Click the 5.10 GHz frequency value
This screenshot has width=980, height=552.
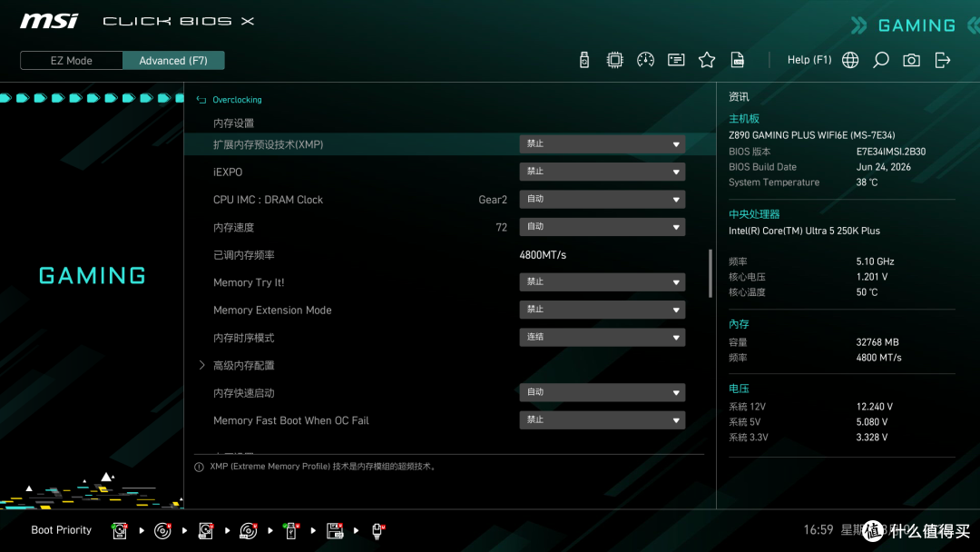875,261
